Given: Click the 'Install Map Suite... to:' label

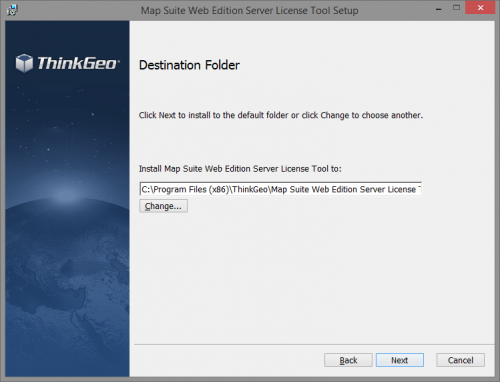Looking at the screenshot, I should pos(240,169).
